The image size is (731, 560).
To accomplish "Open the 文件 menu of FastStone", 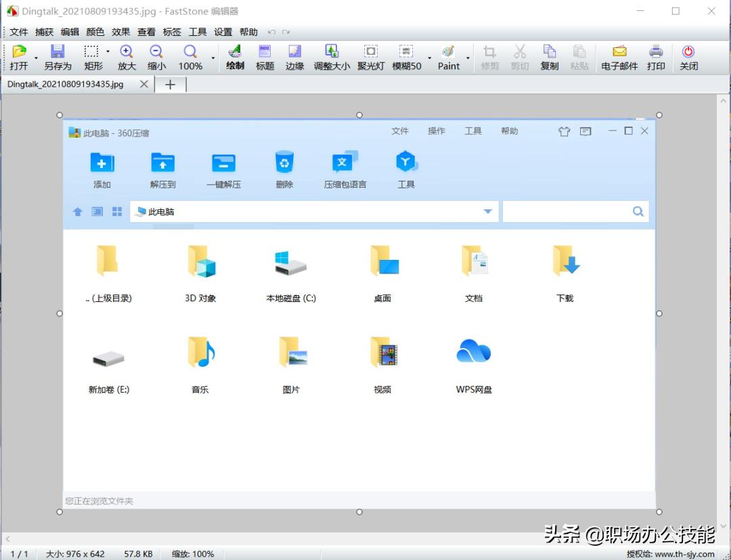I will [x=19, y=33].
